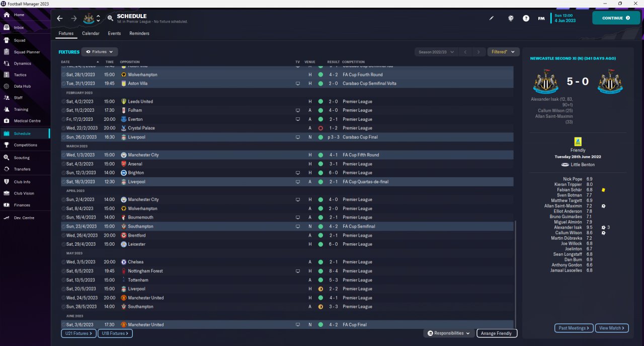
Task: Click Kieran Trippier in ratings list
Action: point(568,184)
